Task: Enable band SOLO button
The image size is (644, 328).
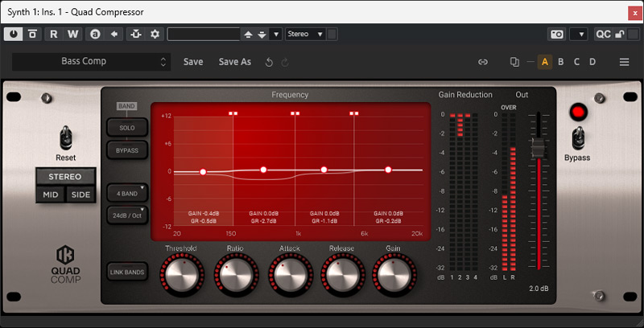Action: click(126, 128)
